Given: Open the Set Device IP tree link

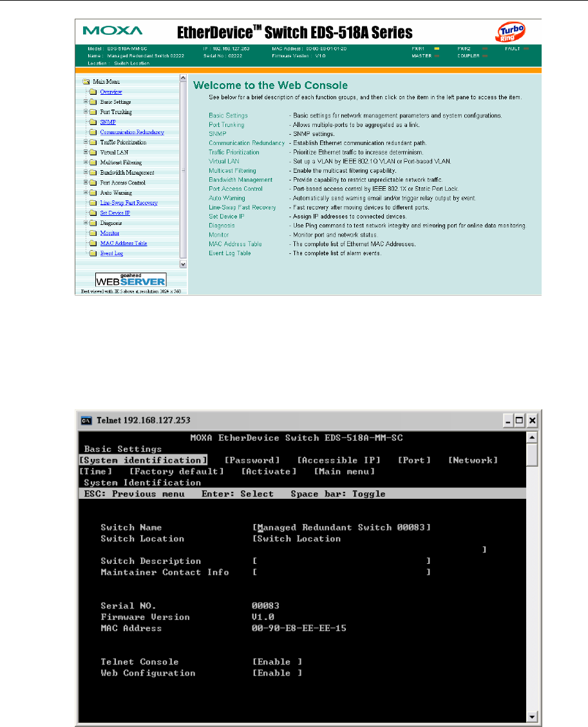Looking at the screenshot, I should 115,213.
